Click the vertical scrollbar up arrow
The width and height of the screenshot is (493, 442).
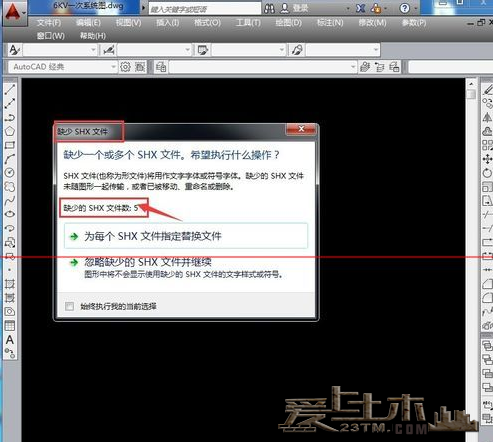[x=471, y=84]
